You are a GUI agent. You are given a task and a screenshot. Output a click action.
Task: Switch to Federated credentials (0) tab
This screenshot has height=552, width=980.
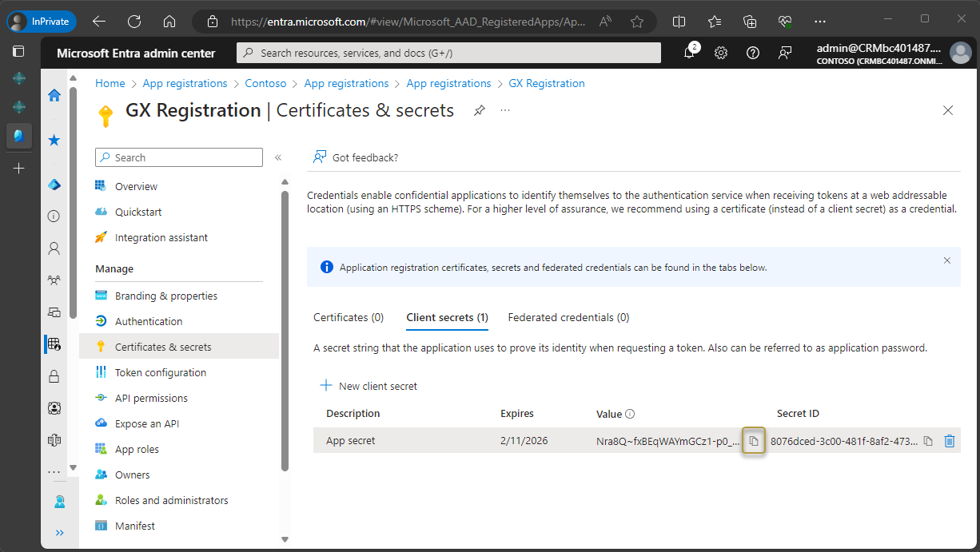[568, 317]
